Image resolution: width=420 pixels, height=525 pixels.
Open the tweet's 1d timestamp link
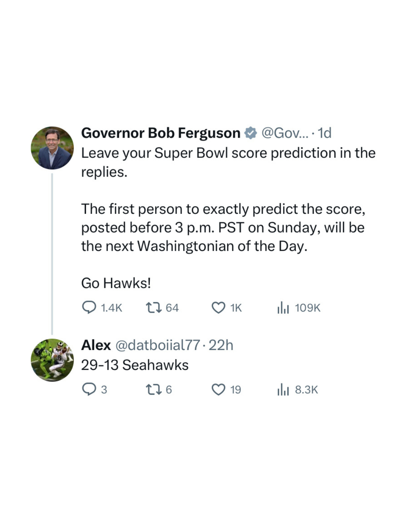point(324,133)
